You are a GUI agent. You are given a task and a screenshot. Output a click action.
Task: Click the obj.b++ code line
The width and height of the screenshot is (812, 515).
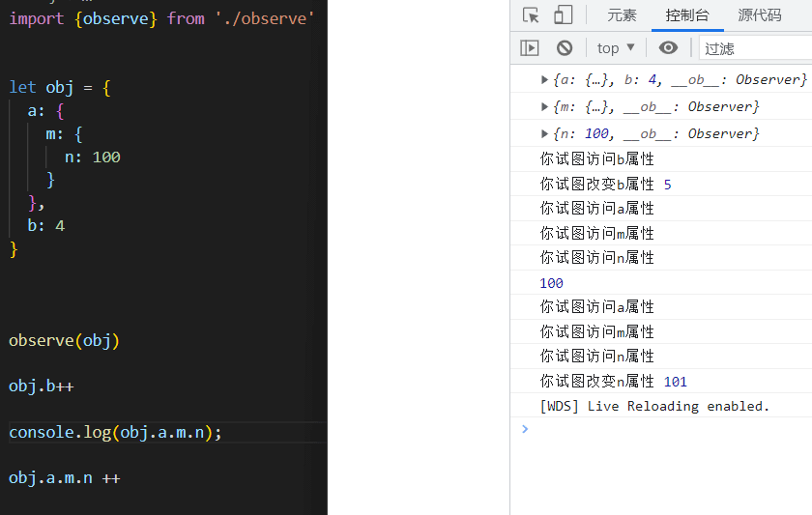coord(42,386)
